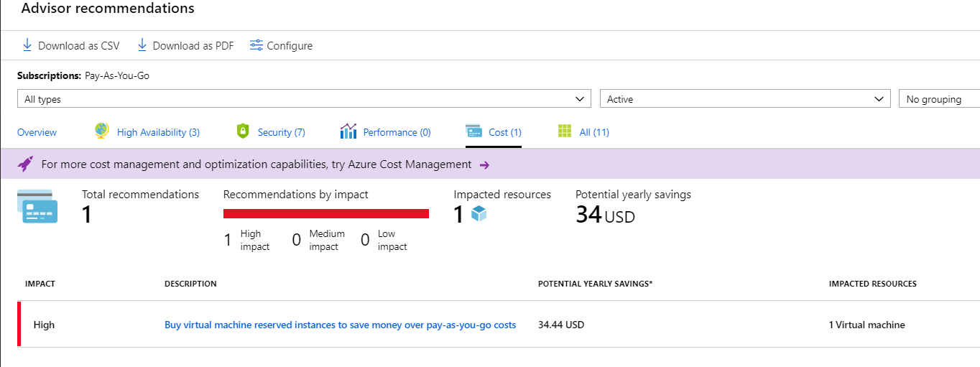The height and width of the screenshot is (367, 980).
Task: Click the Advisor recommendations page title
Action: coord(108,9)
